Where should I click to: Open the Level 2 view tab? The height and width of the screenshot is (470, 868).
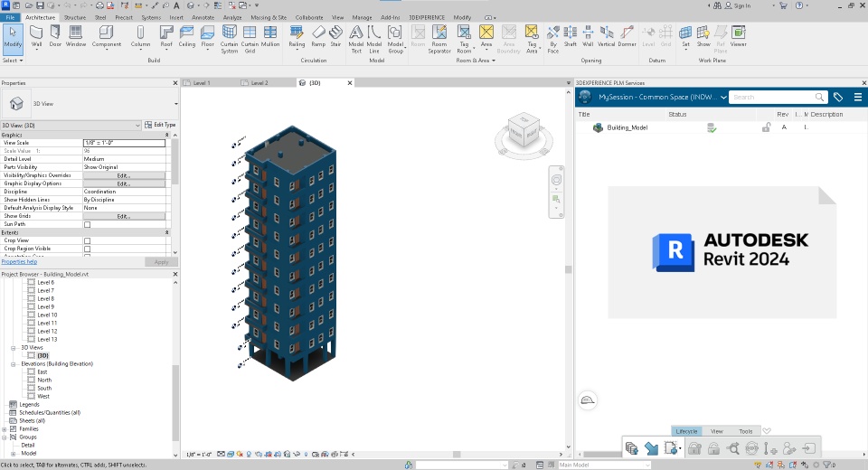coord(259,83)
